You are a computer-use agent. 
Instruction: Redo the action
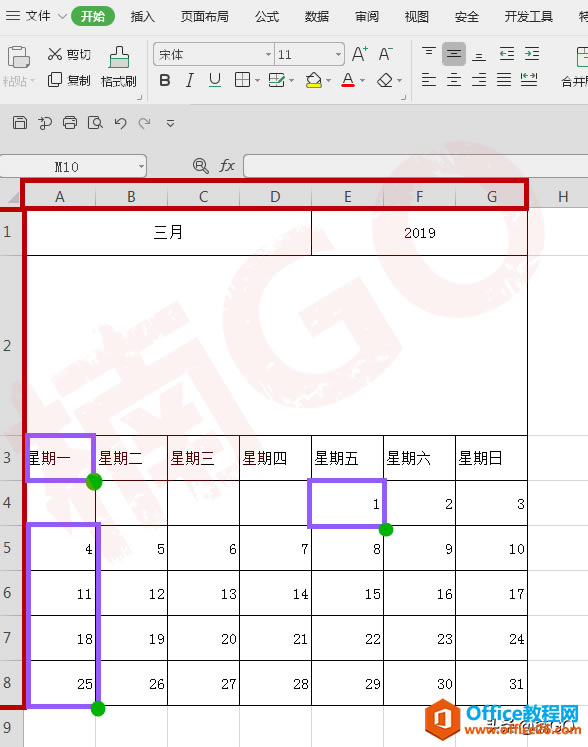point(144,123)
